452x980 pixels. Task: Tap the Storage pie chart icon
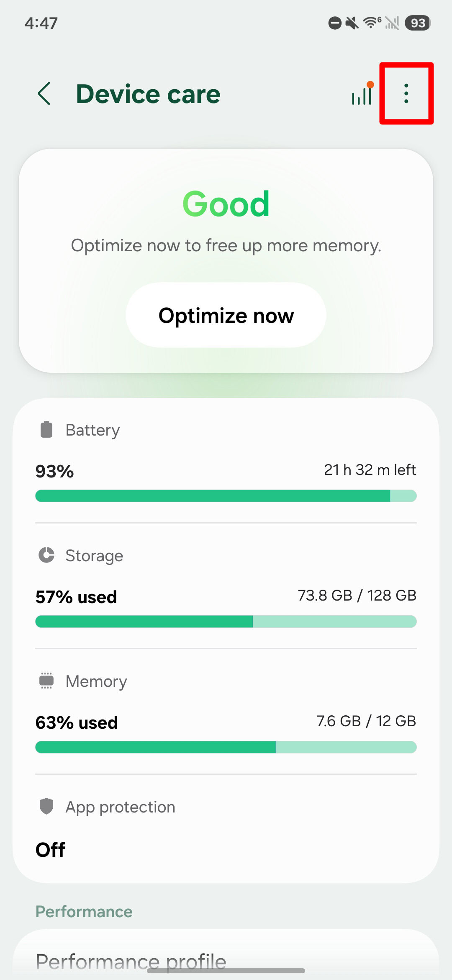(46, 555)
